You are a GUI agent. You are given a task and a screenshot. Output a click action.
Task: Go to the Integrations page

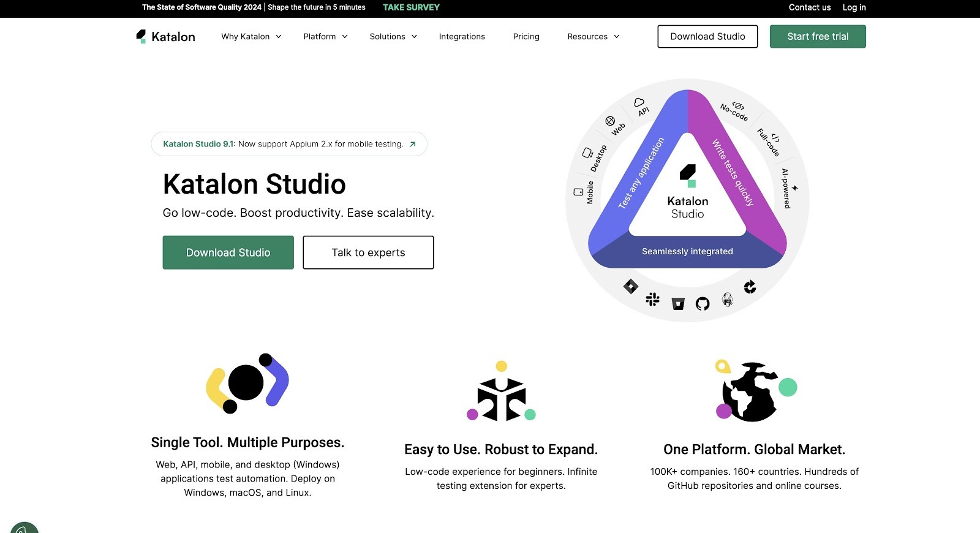pyautogui.click(x=462, y=37)
